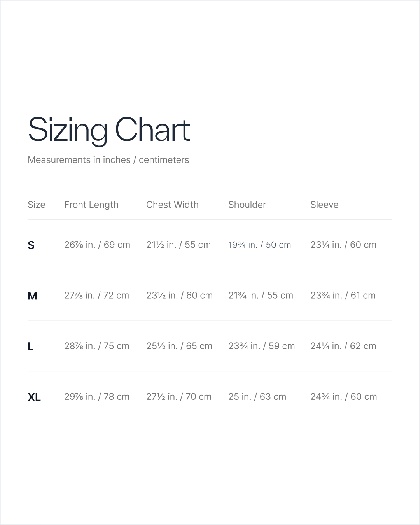Select the 21½ in. / 55 cm cell

click(178, 245)
